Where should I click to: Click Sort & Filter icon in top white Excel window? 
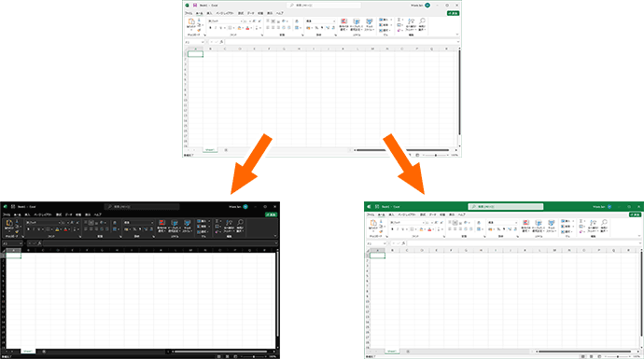411,21
